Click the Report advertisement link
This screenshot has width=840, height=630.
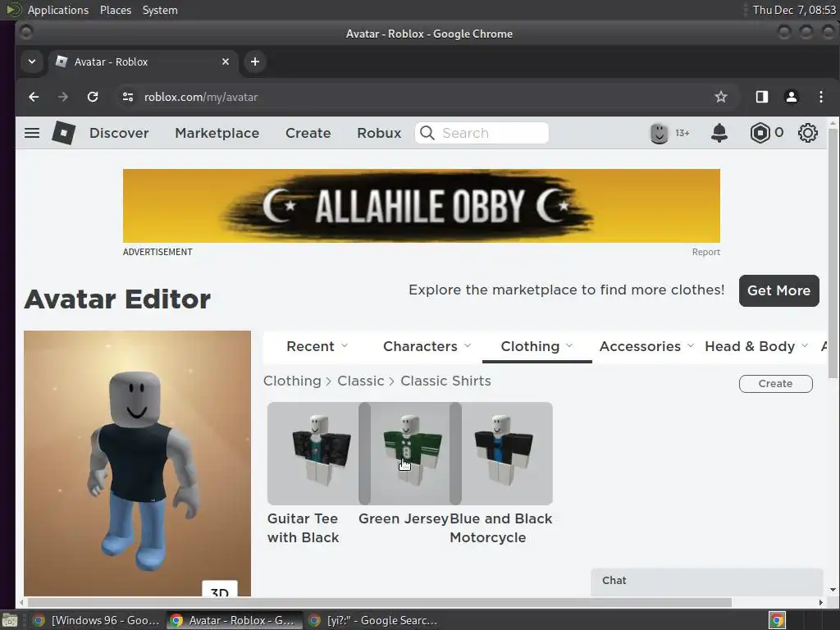coord(705,253)
